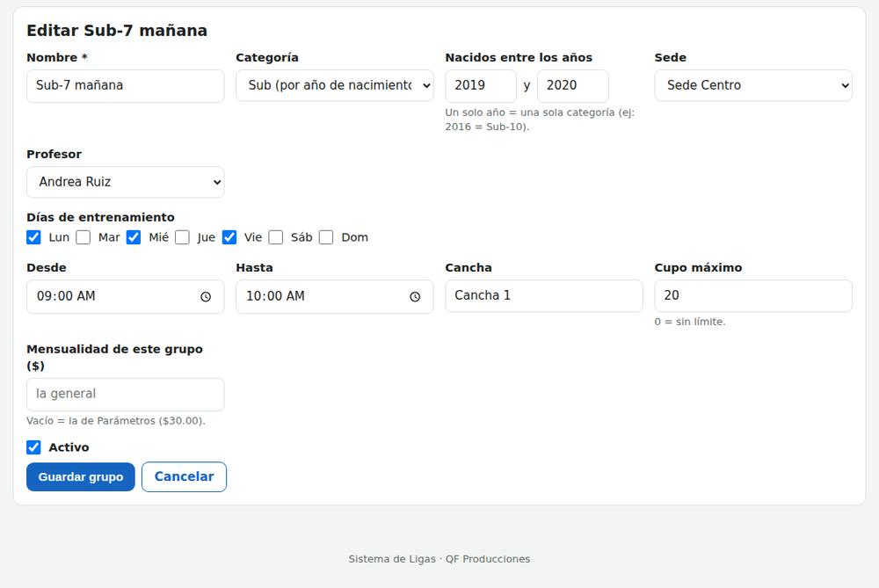This screenshot has height=588, width=879.
Task: Focus the Cupo máximo field showing 20
Action: click(x=753, y=296)
